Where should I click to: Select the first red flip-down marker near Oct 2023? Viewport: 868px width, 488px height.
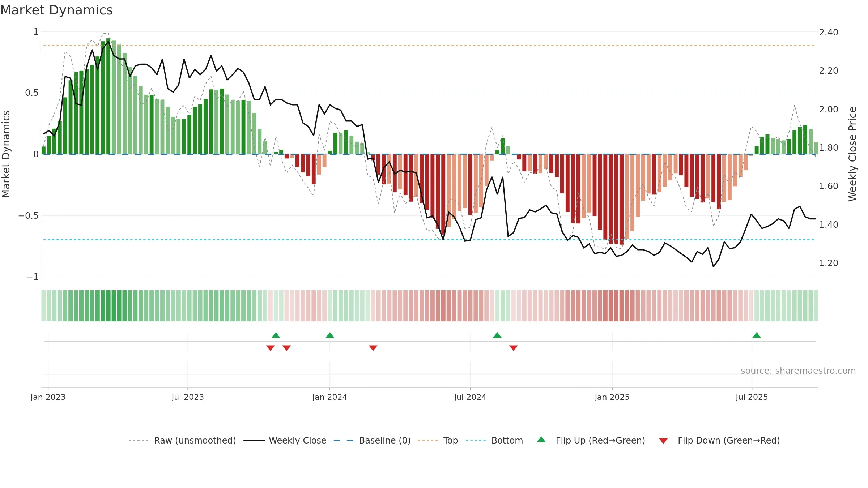pos(271,348)
